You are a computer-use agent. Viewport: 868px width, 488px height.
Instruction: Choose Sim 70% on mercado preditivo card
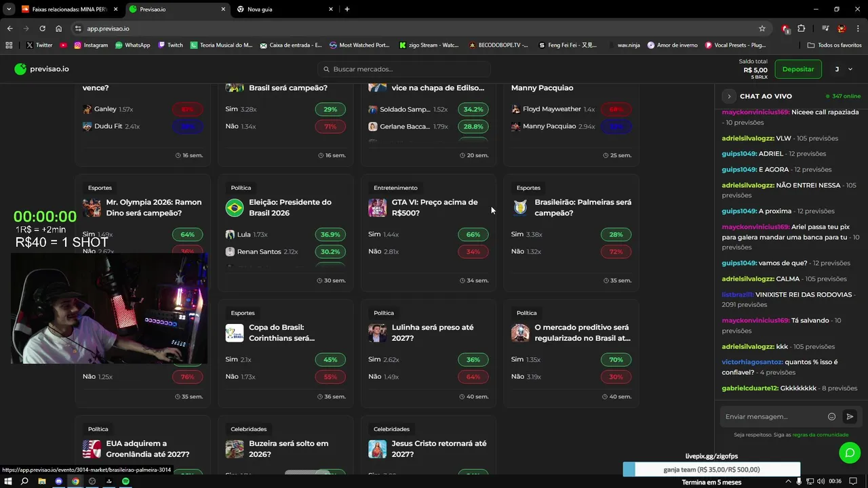[x=616, y=360]
